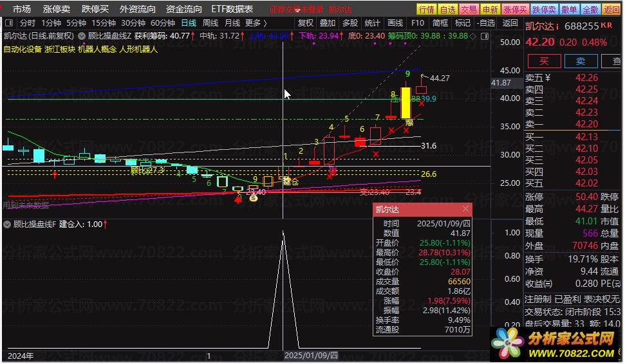
Task: Switch to 1分钟 chart period
Action: point(51,23)
